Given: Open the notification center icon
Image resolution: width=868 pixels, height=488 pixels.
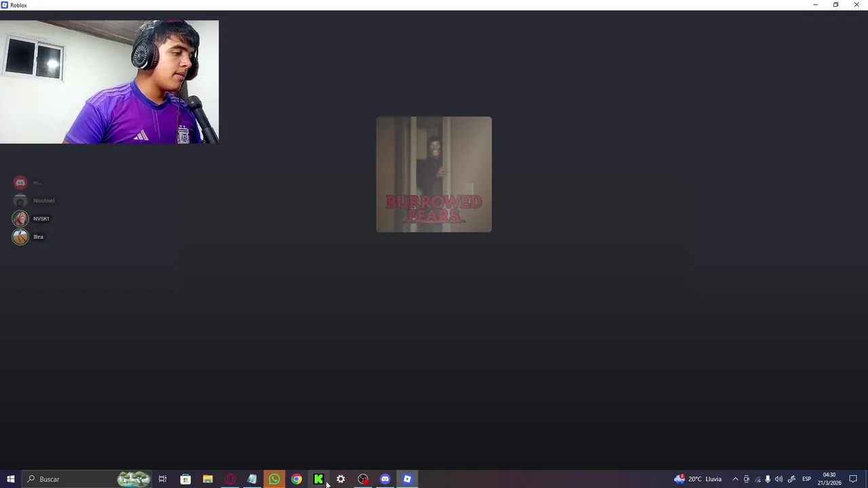Looking at the screenshot, I should 853,479.
